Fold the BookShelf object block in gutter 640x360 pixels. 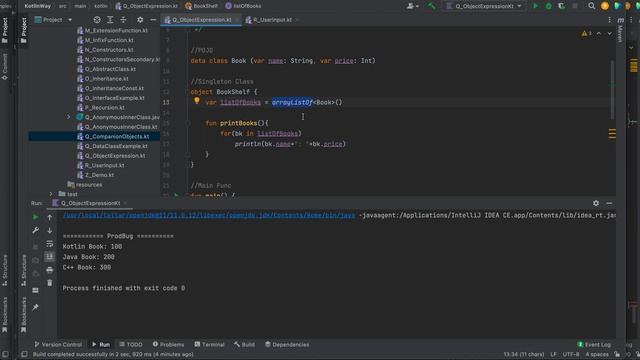(188, 92)
